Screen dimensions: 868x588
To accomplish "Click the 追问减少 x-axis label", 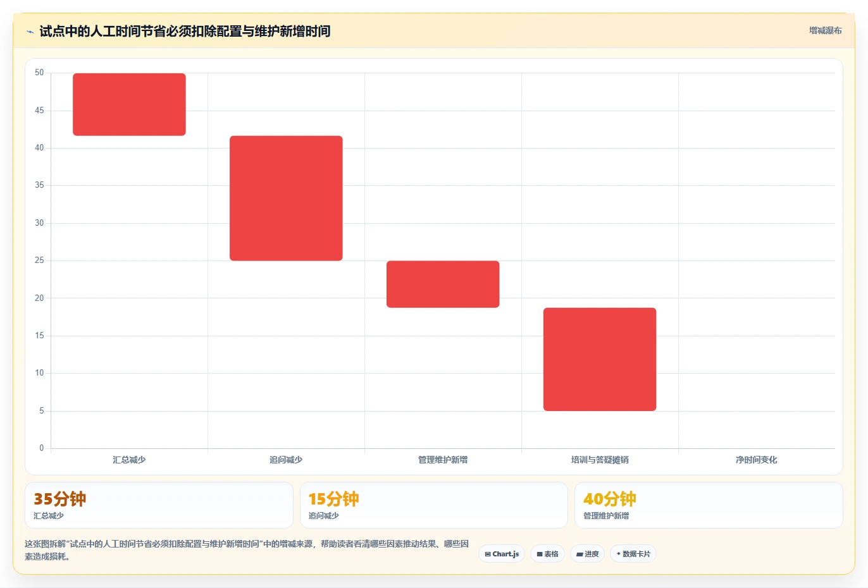I will (286, 460).
